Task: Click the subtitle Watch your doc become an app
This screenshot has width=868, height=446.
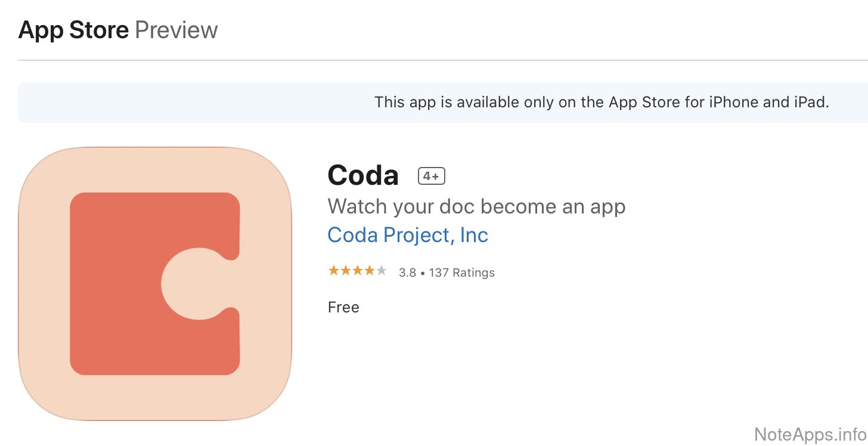Action: 476,206
